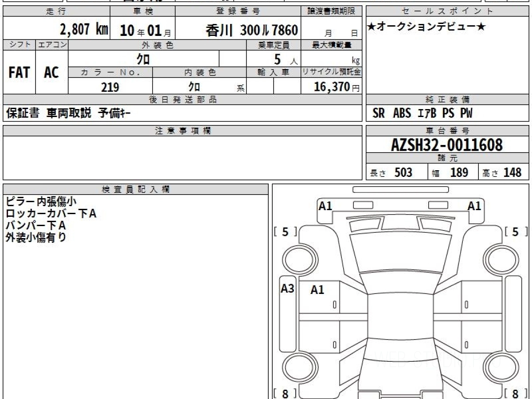The width and height of the screenshot is (532, 399).
Task: Click the 純正装備 header
Action: tap(447, 100)
